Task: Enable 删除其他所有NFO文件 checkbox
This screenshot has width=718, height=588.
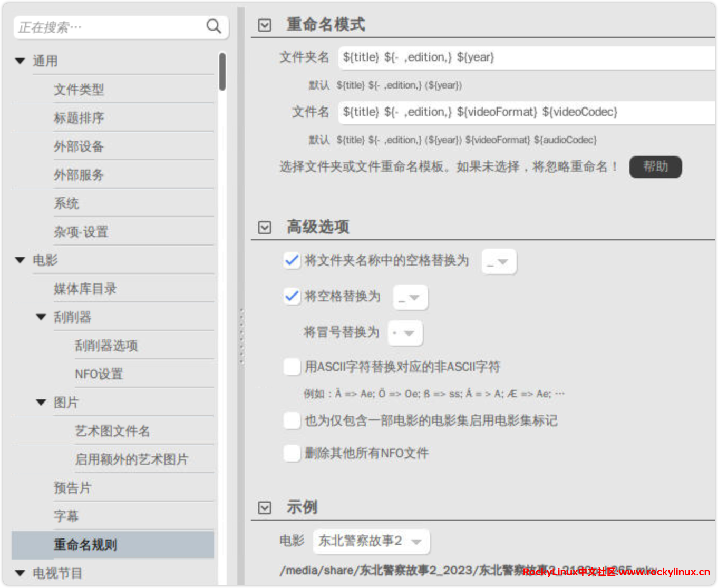Action: 292,453
